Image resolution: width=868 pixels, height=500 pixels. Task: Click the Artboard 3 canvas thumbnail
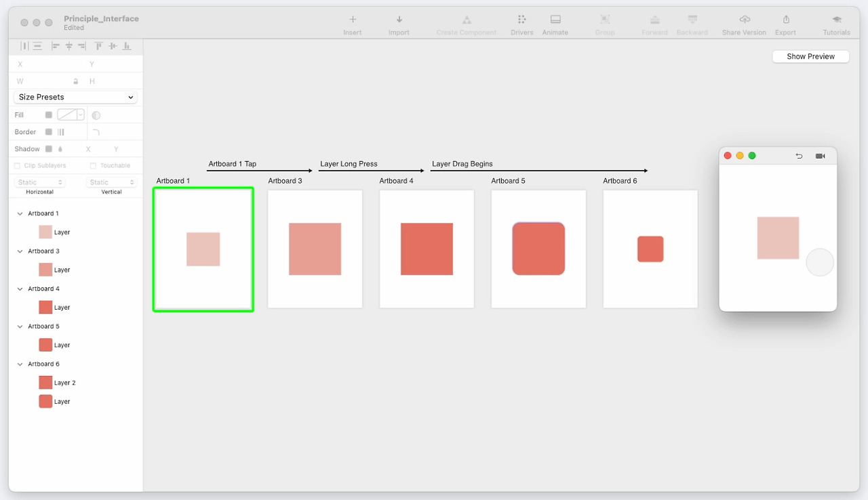click(315, 249)
